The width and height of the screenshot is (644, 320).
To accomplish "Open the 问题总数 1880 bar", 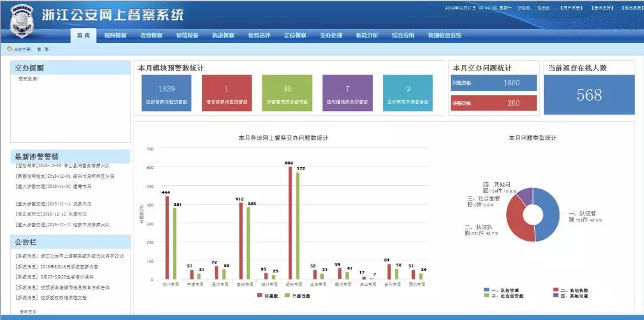I will [x=494, y=83].
